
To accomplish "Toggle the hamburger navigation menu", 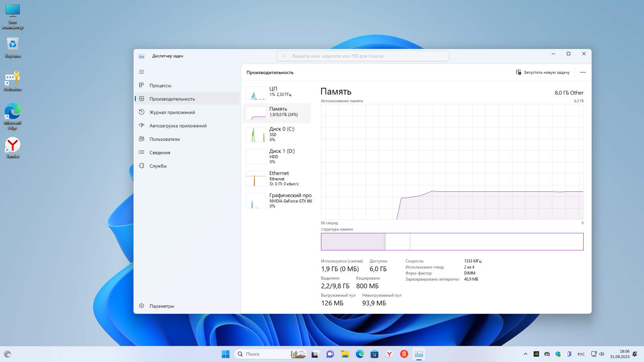I will tap(142, 72).
